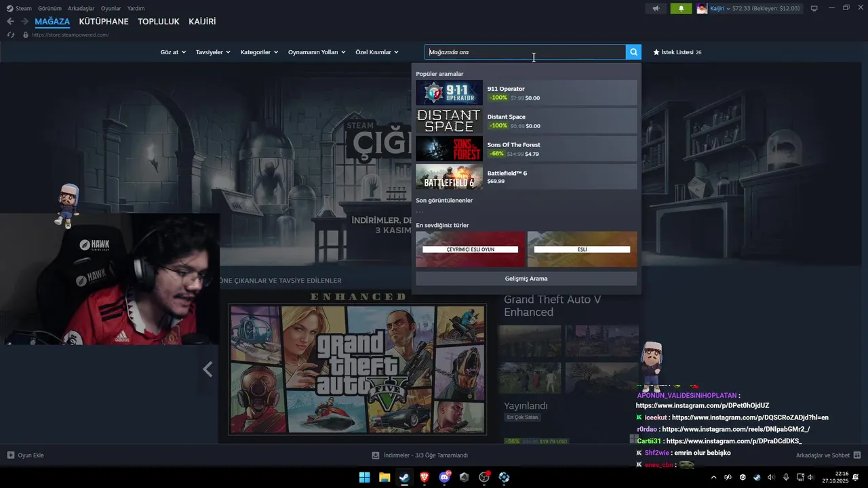Open downloads icon in bottom bar
Image resolution: width=868 pixels, height=488 pixels.
tap(376, 455)
